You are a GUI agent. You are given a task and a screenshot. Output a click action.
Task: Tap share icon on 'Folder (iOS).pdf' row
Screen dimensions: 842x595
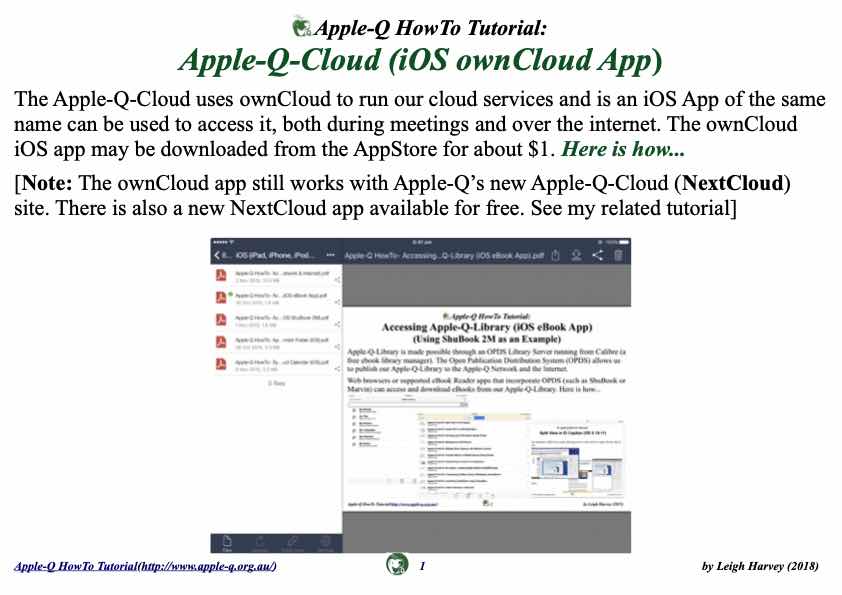coord(337,347)
